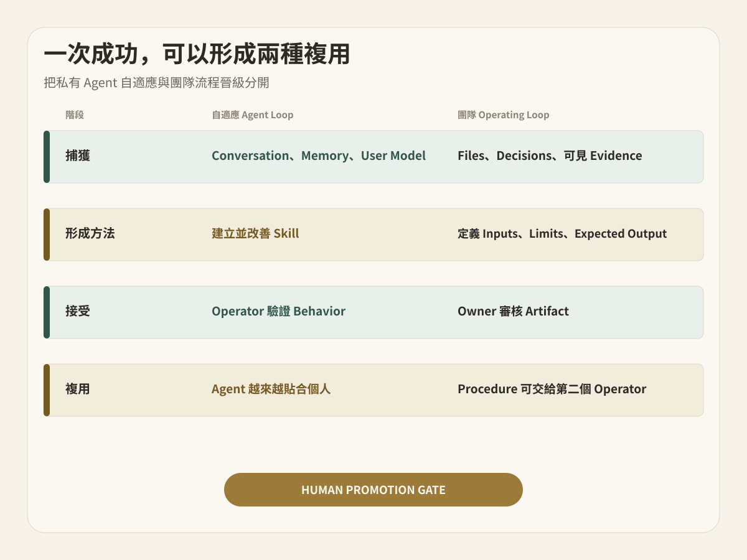Image resolution: width=747 pixels, height=560 pixels.
Task: Select the 複用 row label
Action: click(78, 389)
